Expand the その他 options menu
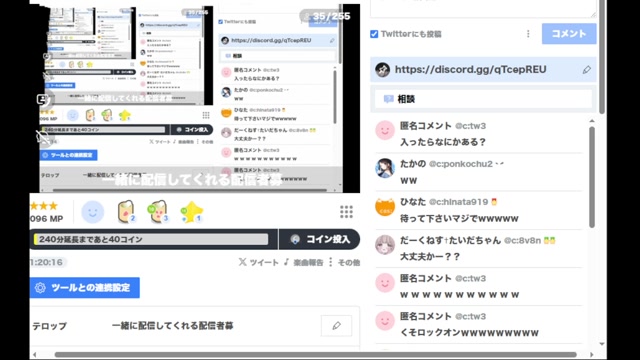Viewport: 640px width, 360px height. pos(344,262)
